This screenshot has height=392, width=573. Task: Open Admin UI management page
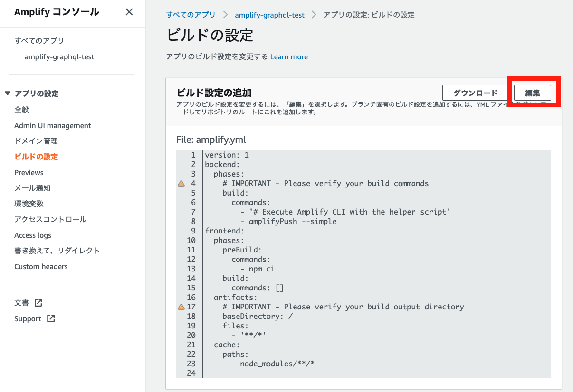pos(53,125)
